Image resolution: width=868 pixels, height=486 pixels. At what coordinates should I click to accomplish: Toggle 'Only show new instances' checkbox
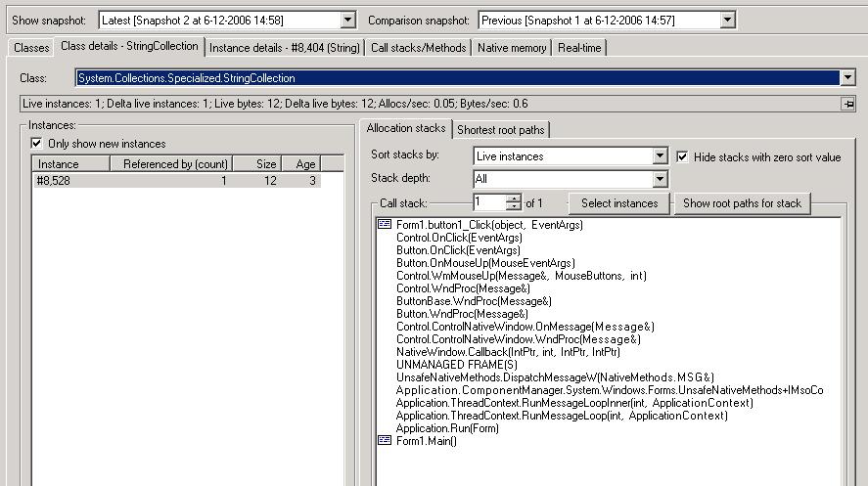tap(37, 144)
